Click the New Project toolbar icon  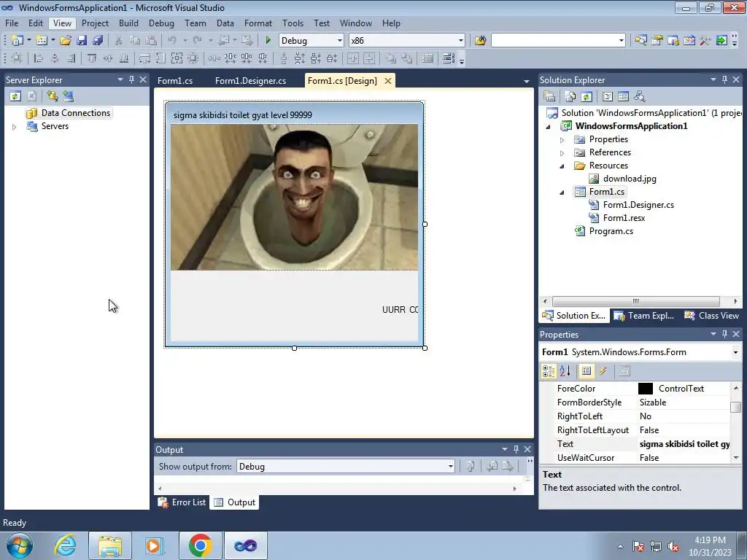pyautogui.click(x=18, y=41)
